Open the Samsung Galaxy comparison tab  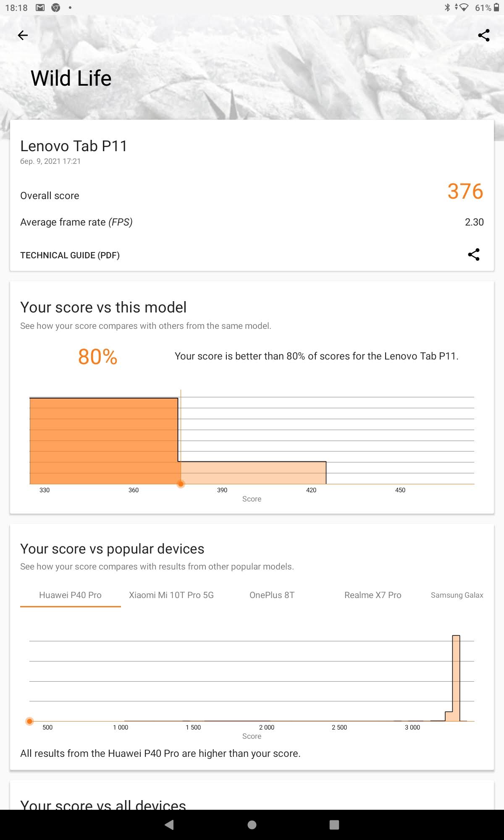(457, 595)
